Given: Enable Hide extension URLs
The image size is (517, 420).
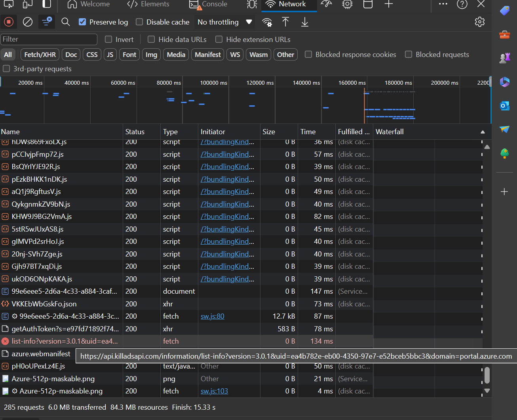Looking at the screenshot, I should (x=219, y=39).
